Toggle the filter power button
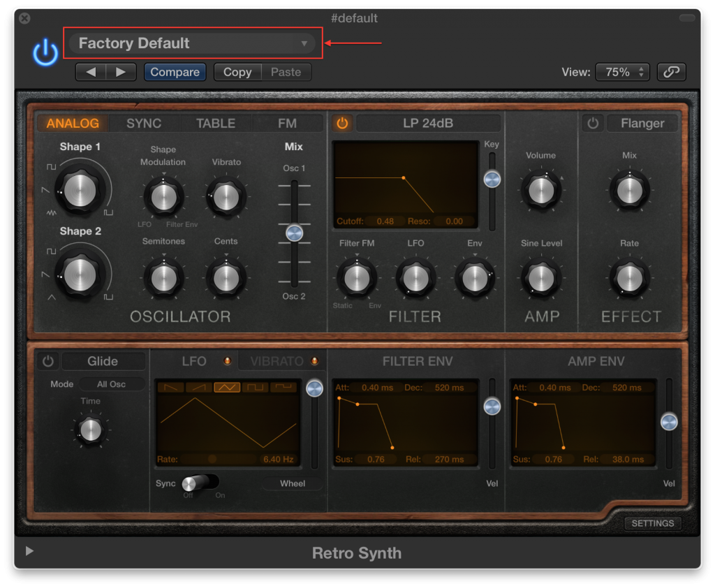The height and width of the screenshot is (588, 715). point(342,123)
